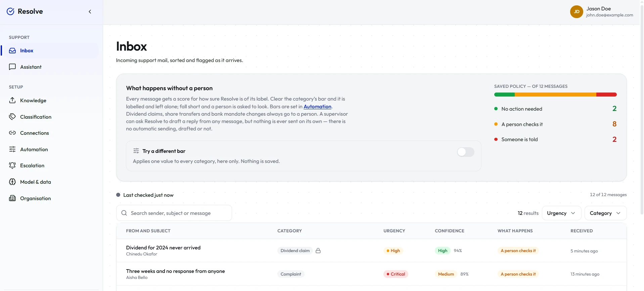Click the 'Dividend claim' category tag
The height and width of the screenshot is (291, 644).
295,251
